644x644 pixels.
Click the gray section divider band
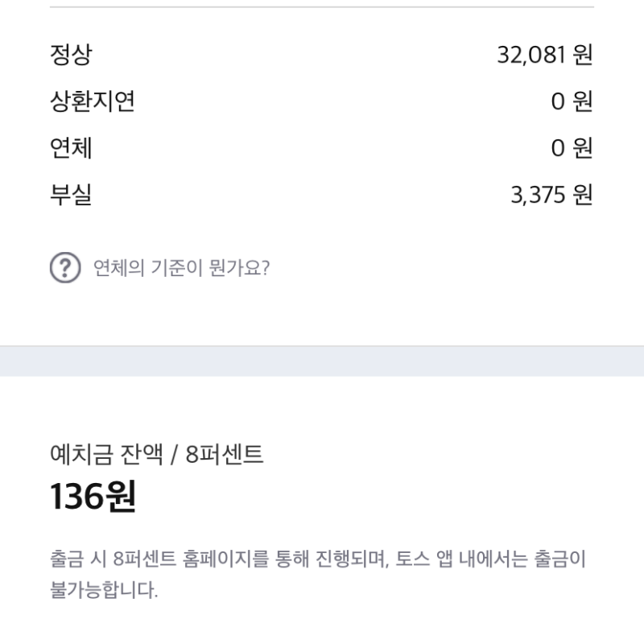point(322,361)
